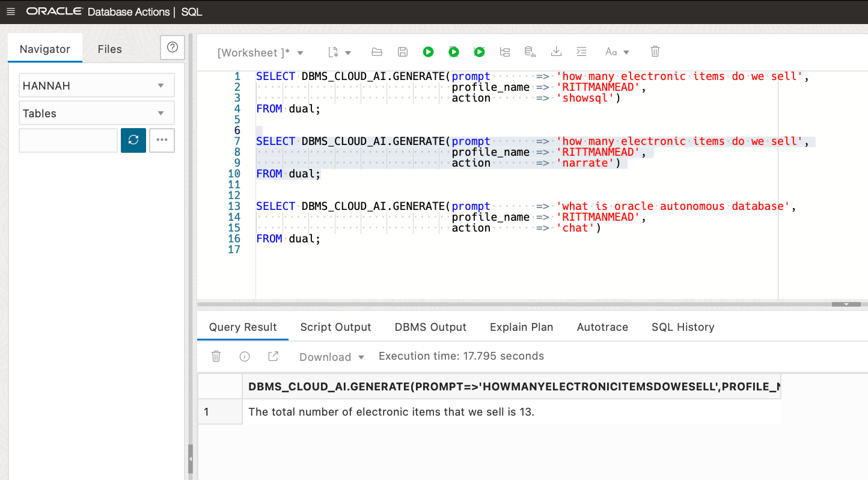Switch to the SQL History tab
This screenshot has height=480, width=868.
[683, 327]
